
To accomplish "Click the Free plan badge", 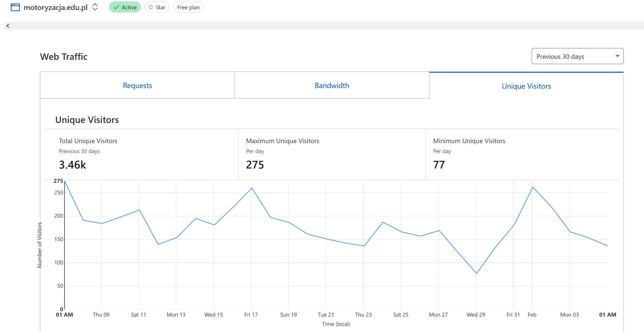I will click(188, 7).
